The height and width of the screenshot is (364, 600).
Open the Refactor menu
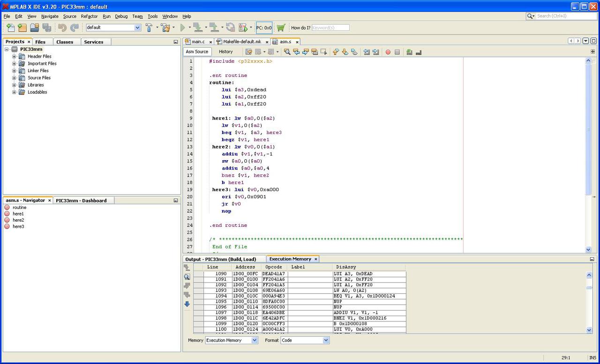89,16
